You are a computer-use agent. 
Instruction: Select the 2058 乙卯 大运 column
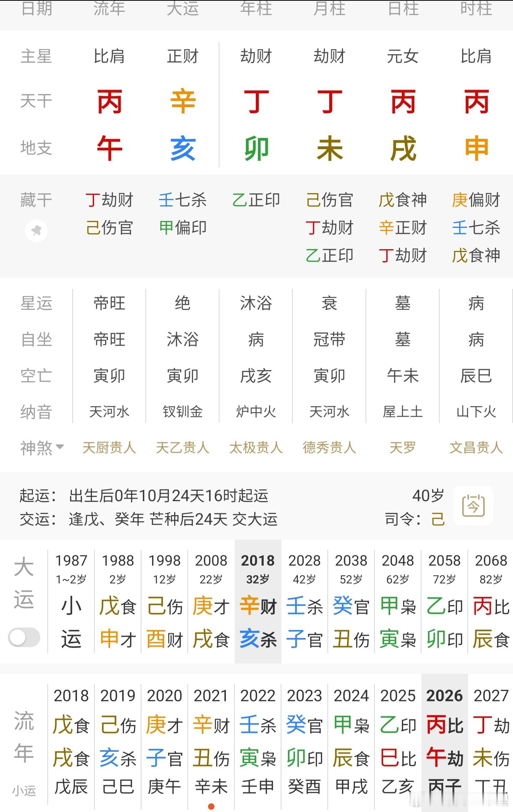[445, 602]
